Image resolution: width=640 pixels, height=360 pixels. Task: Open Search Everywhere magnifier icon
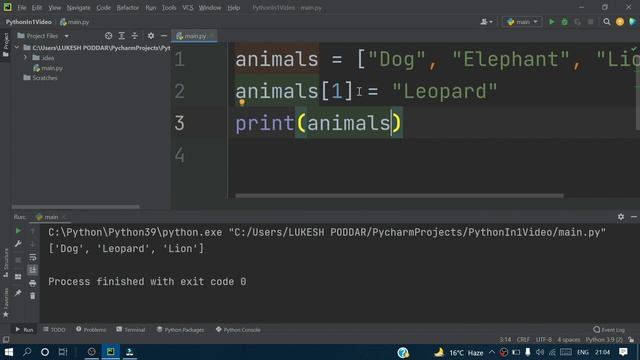[x=607, y=22]
